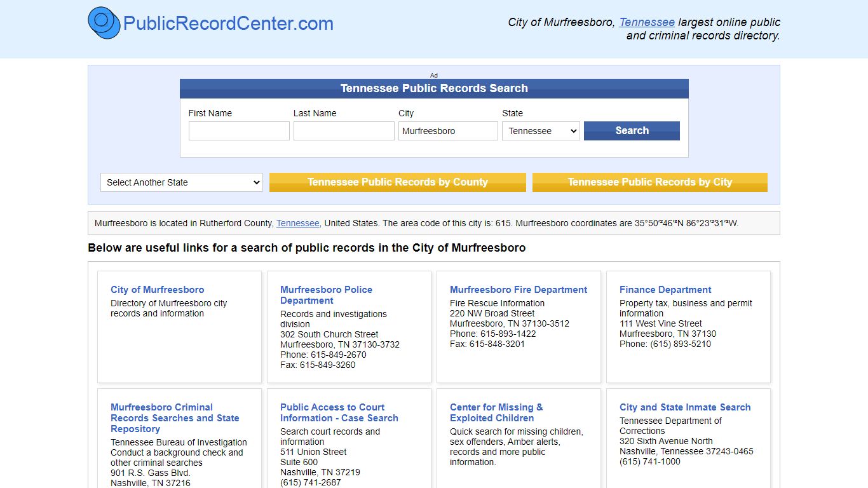The height and width of the screenshot is (488, 868).
Task: Click the text 302 South Church Street
Action: (329, 334)
